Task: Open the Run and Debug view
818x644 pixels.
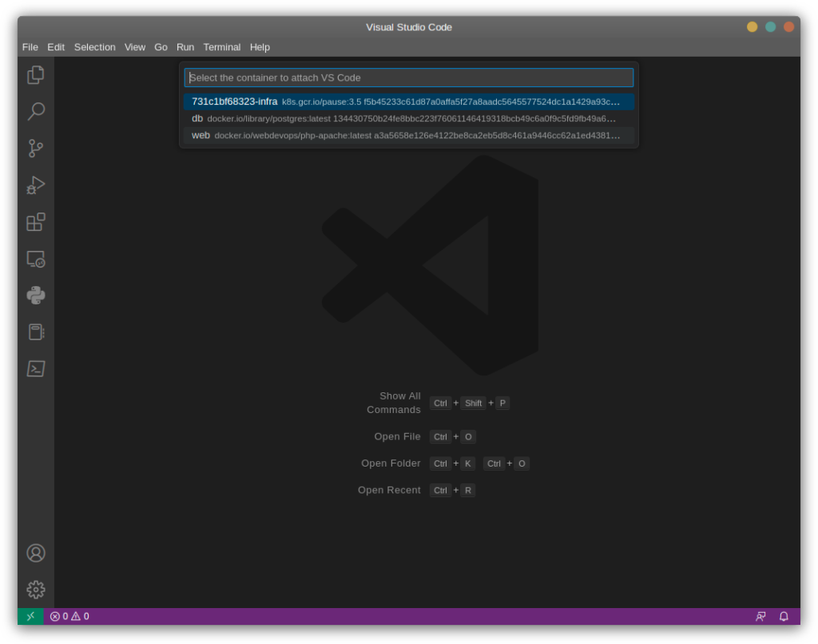Action: tap(35, 185)
